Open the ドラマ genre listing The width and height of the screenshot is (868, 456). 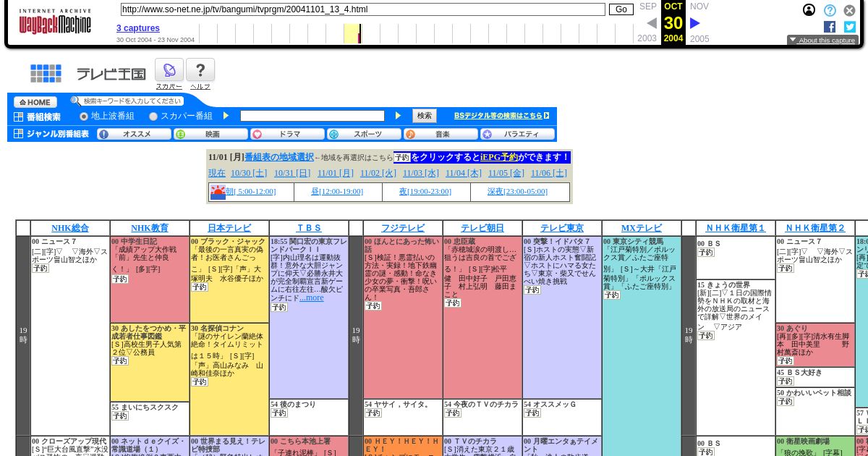pos(288,134)
